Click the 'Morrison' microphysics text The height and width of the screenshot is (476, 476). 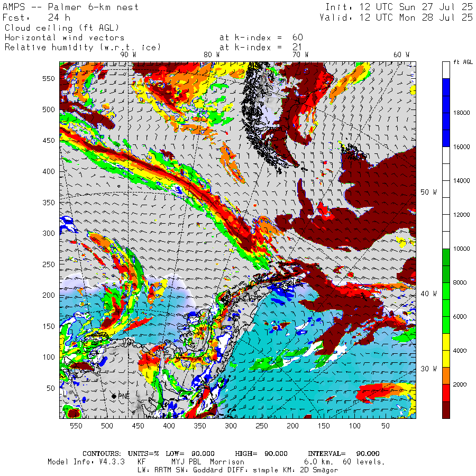(x=227, y=462)
